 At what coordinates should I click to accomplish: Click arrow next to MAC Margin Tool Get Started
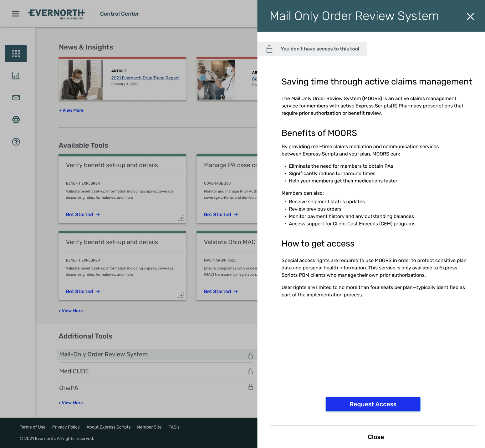point(236,292)
